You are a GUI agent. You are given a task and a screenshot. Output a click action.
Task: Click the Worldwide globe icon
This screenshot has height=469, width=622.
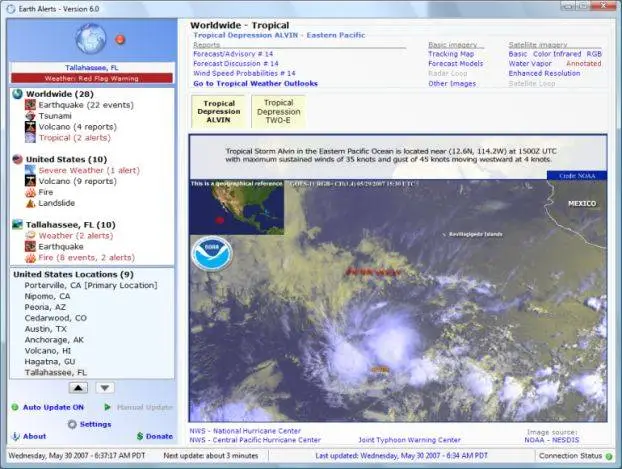17,94
